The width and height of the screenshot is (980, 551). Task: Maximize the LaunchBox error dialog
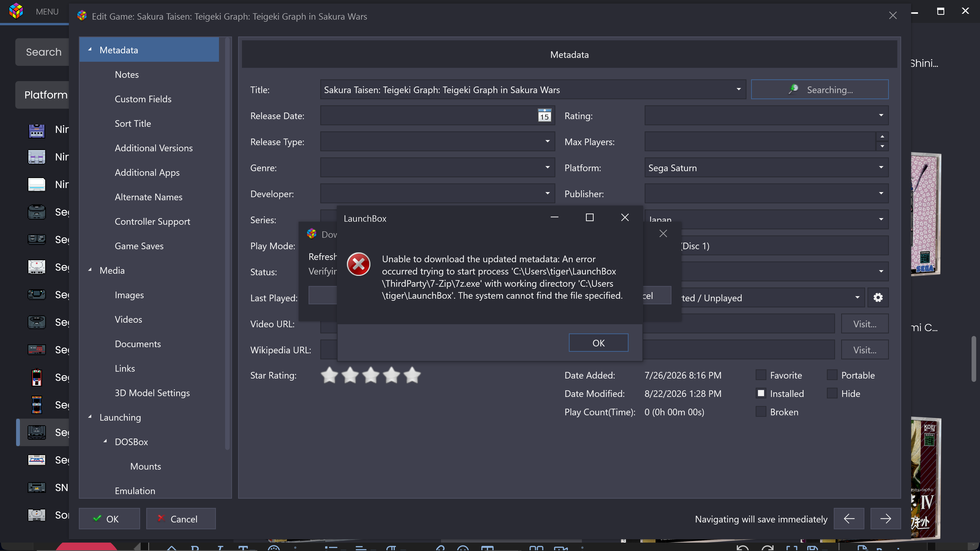(590, 218)
